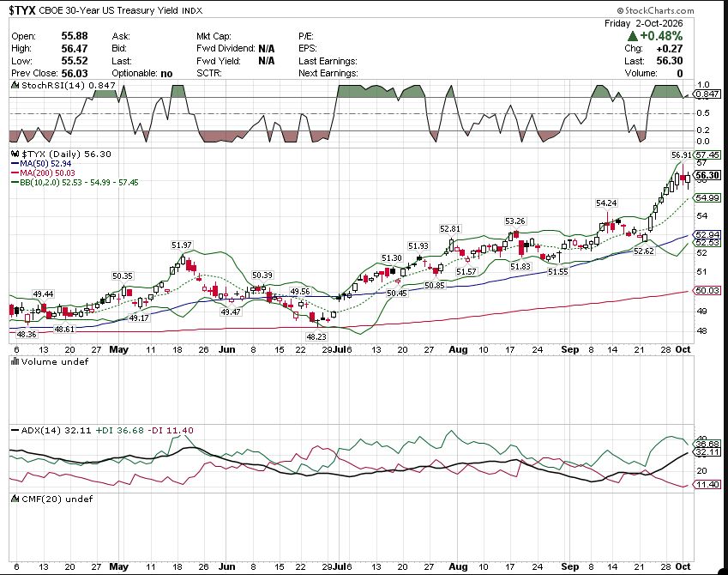Image resolution: width=728 pixels, height=575 pixels.
Task: Click the 54.99 middle band axis tag
Action: click(x=707, y=197)
